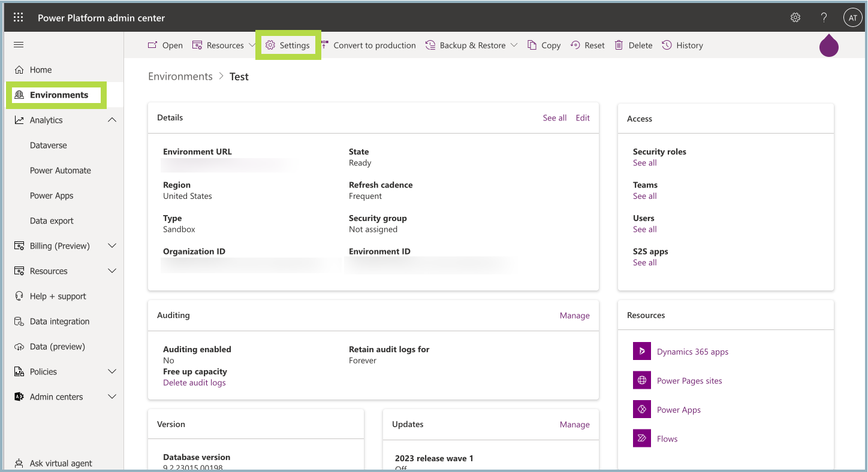Viewport: 868px width, 472px height.
Task: Click the History clock icon
Action: 667,45
